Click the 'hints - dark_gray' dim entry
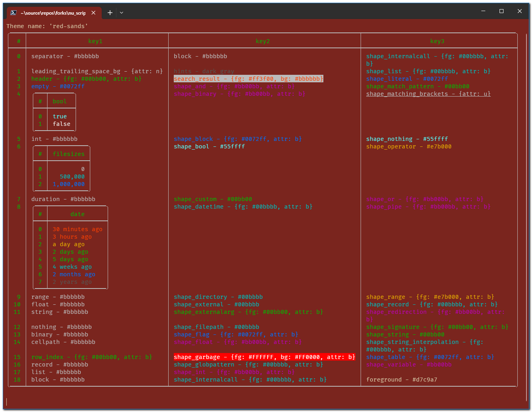The width and height of the screenshot is (532, 412). pos(204,71)
